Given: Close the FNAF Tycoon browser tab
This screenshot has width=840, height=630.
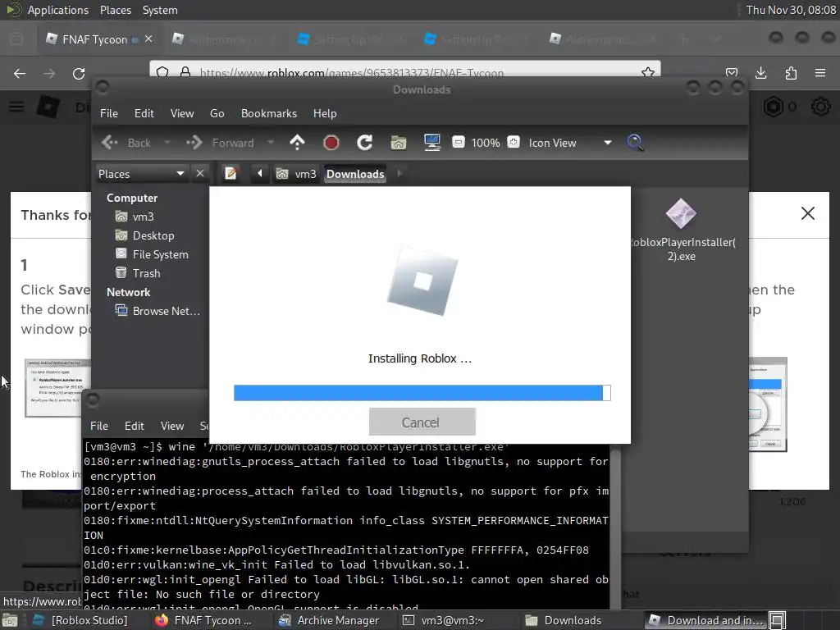Looking at the screenshot, I should coord(149,39).
